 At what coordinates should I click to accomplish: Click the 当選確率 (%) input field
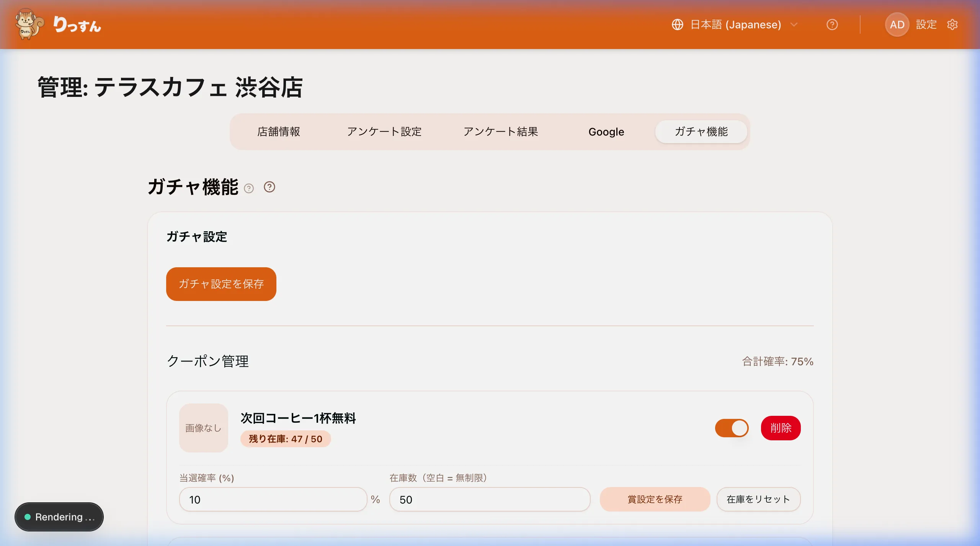coord(273,499)
